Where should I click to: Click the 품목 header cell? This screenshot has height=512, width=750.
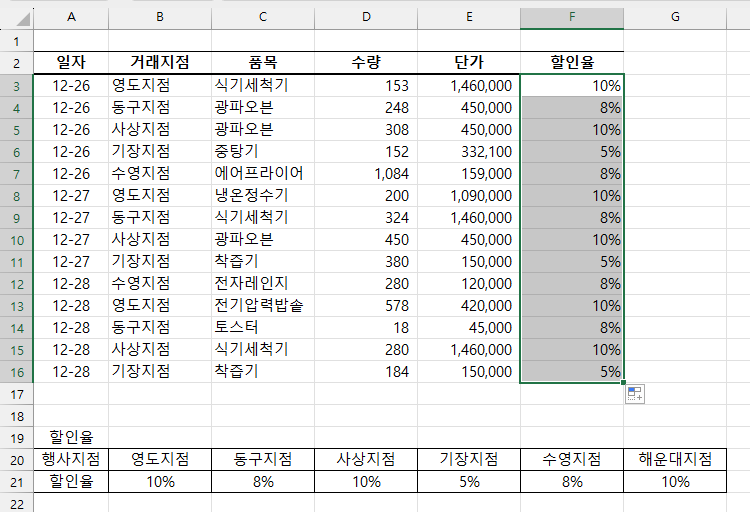click(263, 62)
